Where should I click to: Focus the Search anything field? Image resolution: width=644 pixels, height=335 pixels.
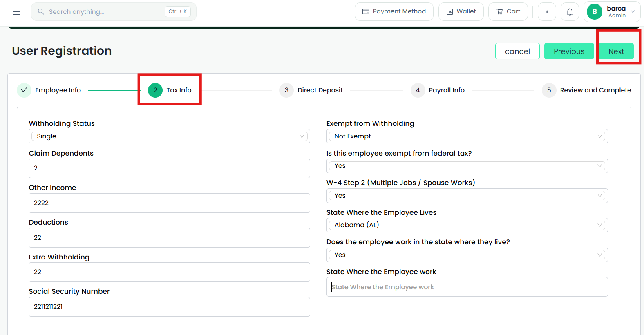point(114,11)
